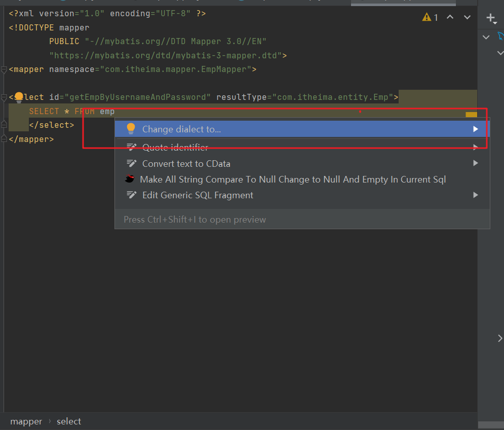
Task: Jump to previous highlighted error arrow
Action: (x=450, y=18)
